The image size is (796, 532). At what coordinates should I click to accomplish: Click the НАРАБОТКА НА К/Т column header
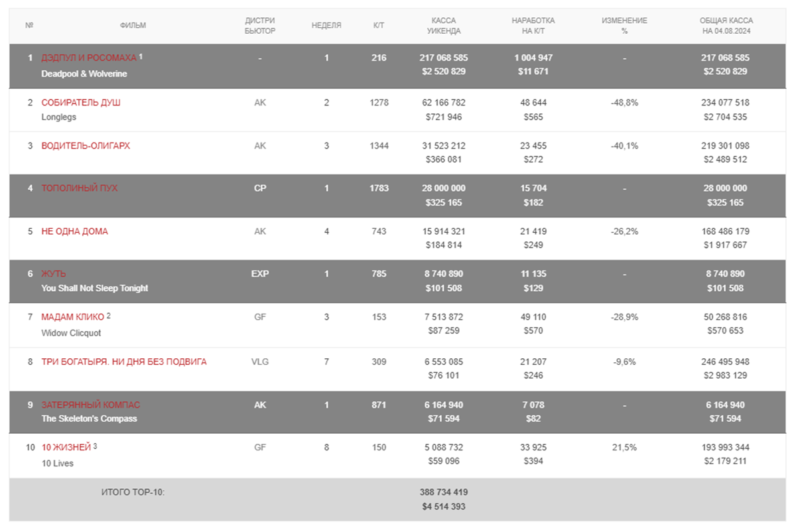click(x=533, y=26)
